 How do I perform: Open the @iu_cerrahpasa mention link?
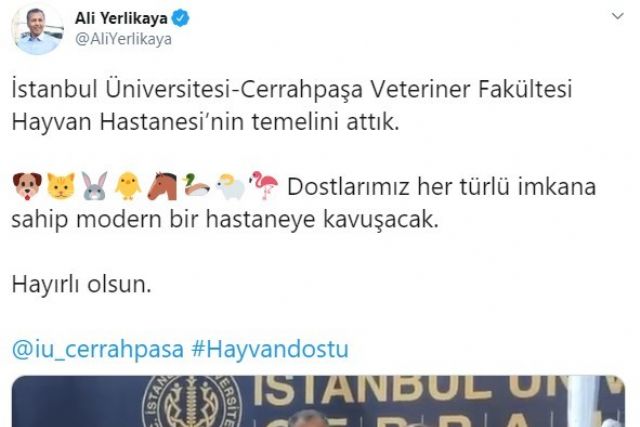pos(98,349)
